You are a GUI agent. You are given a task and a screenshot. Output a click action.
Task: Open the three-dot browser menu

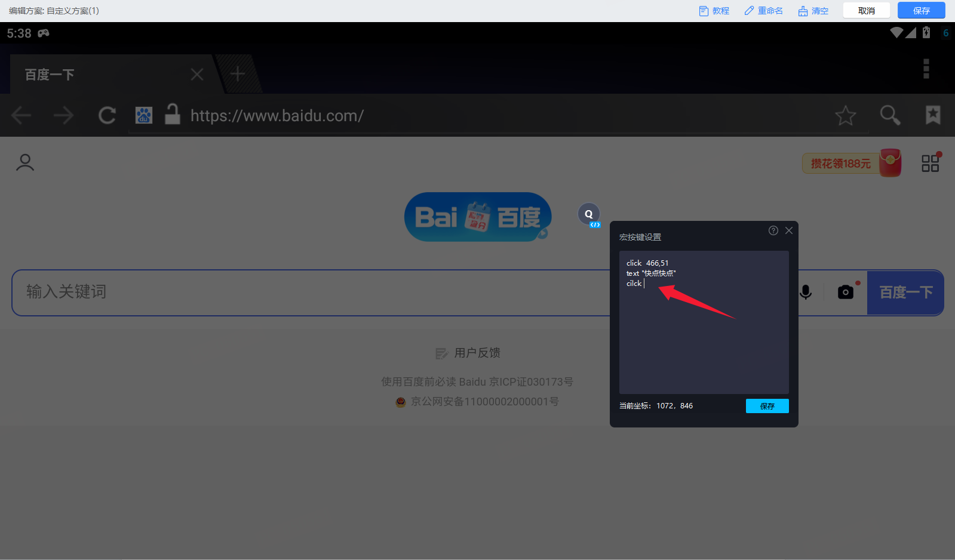[x=926, y=69]
